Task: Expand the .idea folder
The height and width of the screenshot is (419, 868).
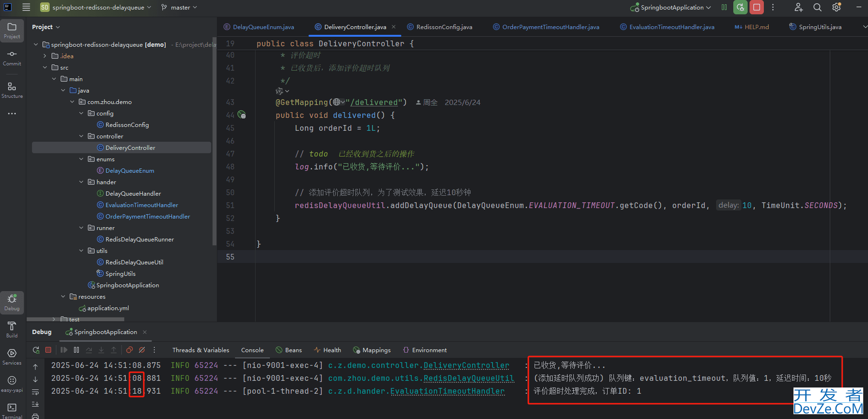Action: coord(45,56)
